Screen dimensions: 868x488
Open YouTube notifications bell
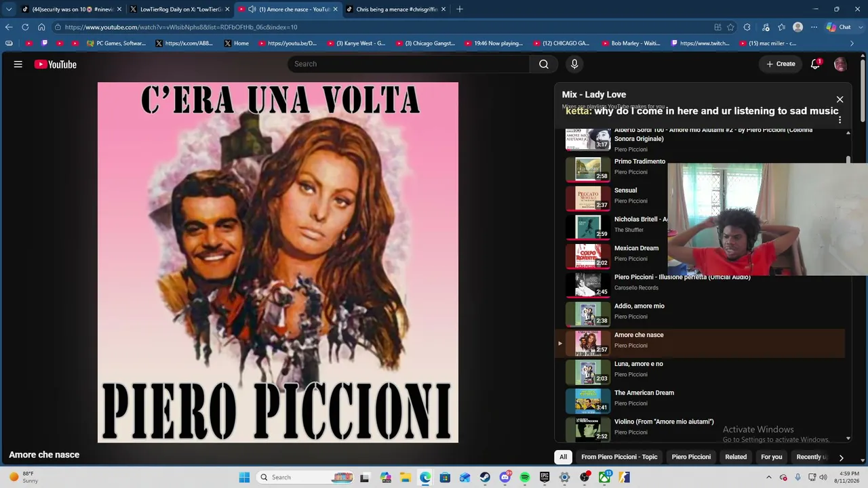(815, 64)
